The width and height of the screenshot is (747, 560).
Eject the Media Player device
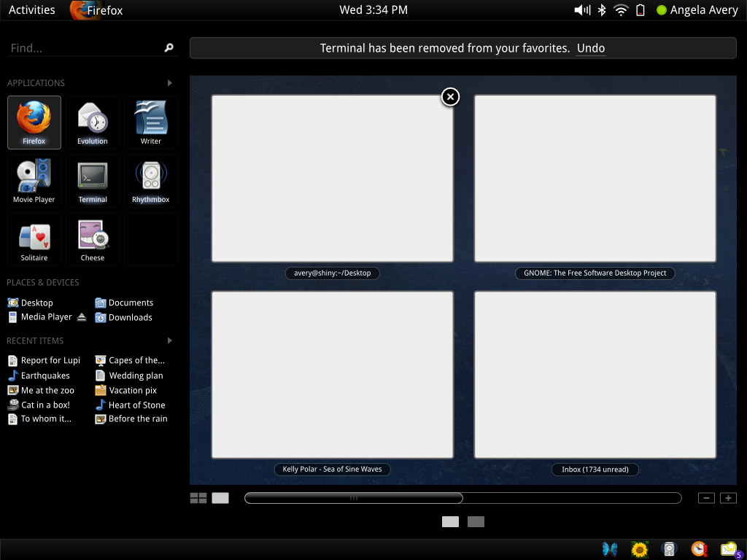pos(80,317)
